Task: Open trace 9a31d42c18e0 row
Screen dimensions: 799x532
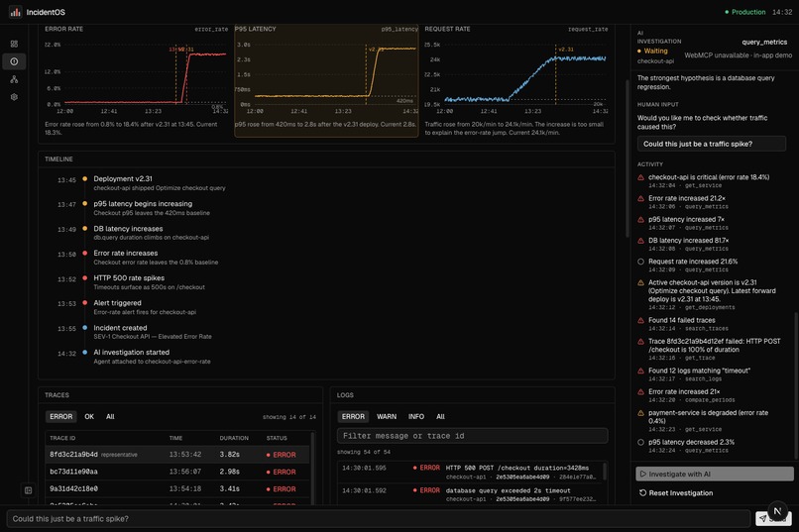Action: coord(177,488)
